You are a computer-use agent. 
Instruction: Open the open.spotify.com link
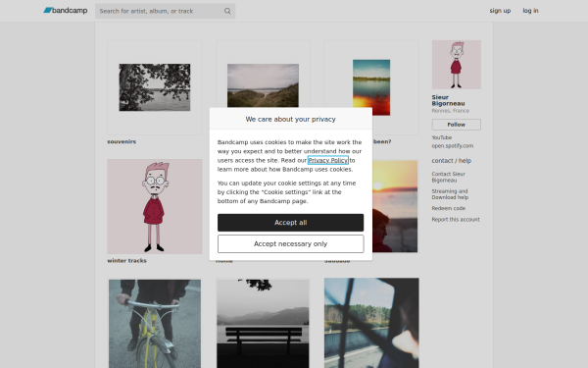(x=452, y=145)
